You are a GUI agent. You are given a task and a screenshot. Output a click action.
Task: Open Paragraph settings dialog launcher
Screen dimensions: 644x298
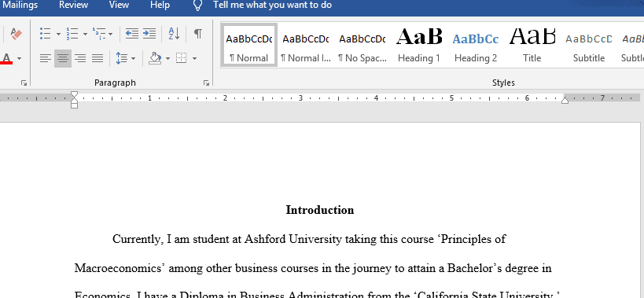[x=206, y=83]
